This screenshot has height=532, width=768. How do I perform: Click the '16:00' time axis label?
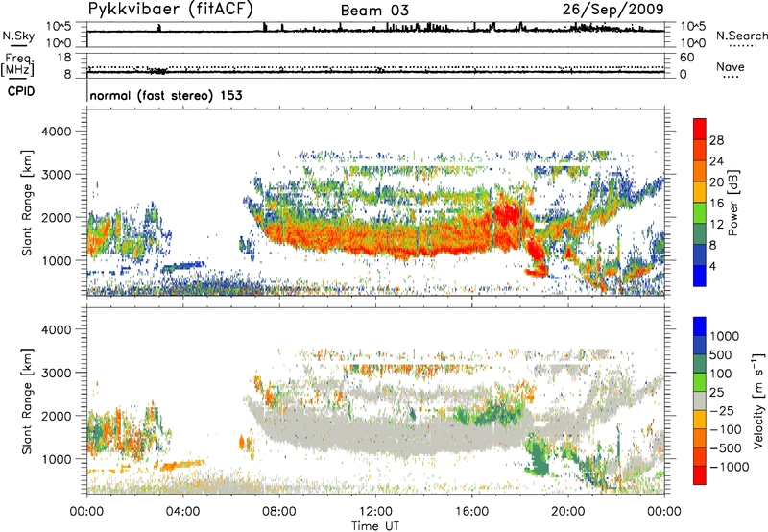(471, 511)
